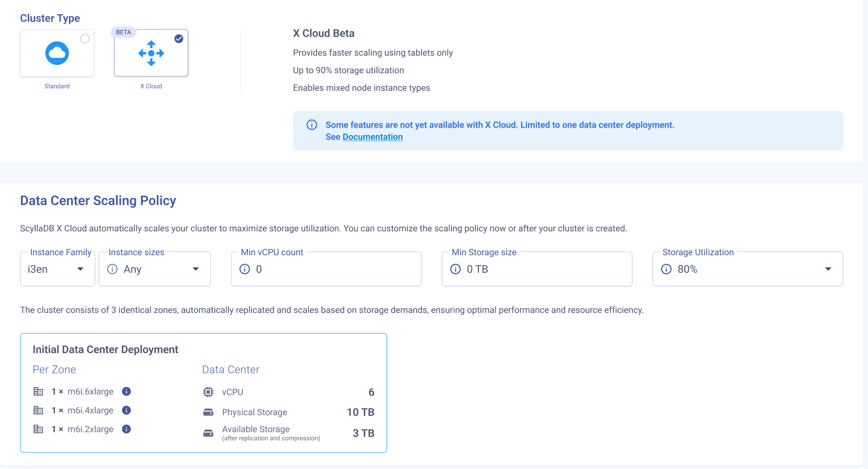
Task: Click the "Physical Storage" label
Action: click(x=255, y=412)
